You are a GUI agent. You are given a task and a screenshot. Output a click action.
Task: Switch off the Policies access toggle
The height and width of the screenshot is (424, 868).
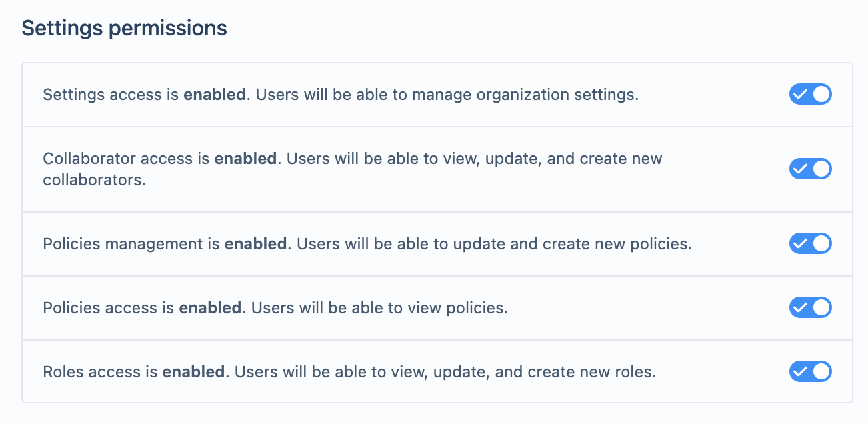coord(810,308)
